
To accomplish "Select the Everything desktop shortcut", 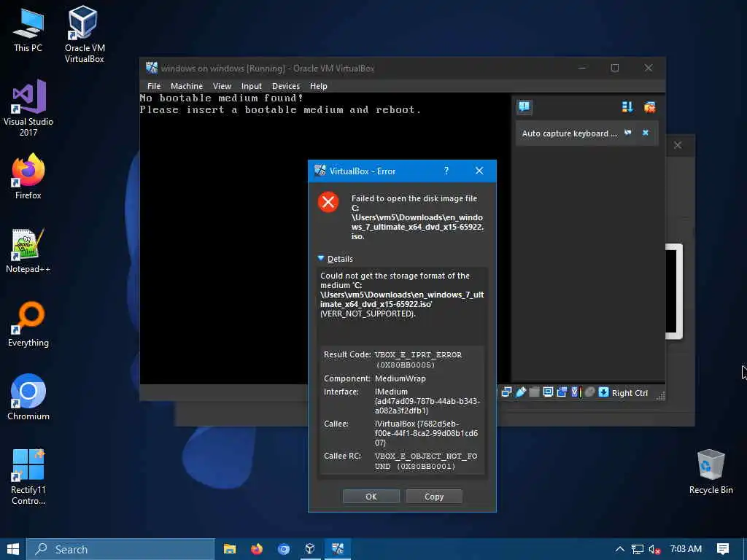I will (28, 324).
